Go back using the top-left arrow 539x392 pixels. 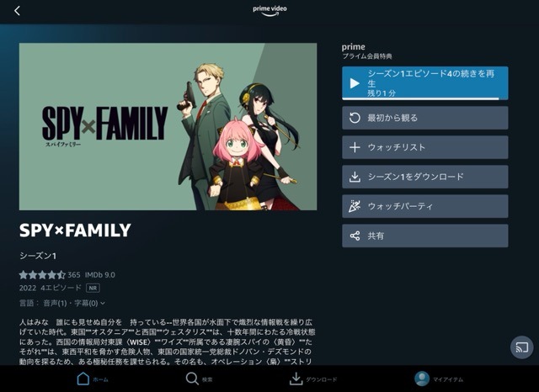[x=17, y=11]
